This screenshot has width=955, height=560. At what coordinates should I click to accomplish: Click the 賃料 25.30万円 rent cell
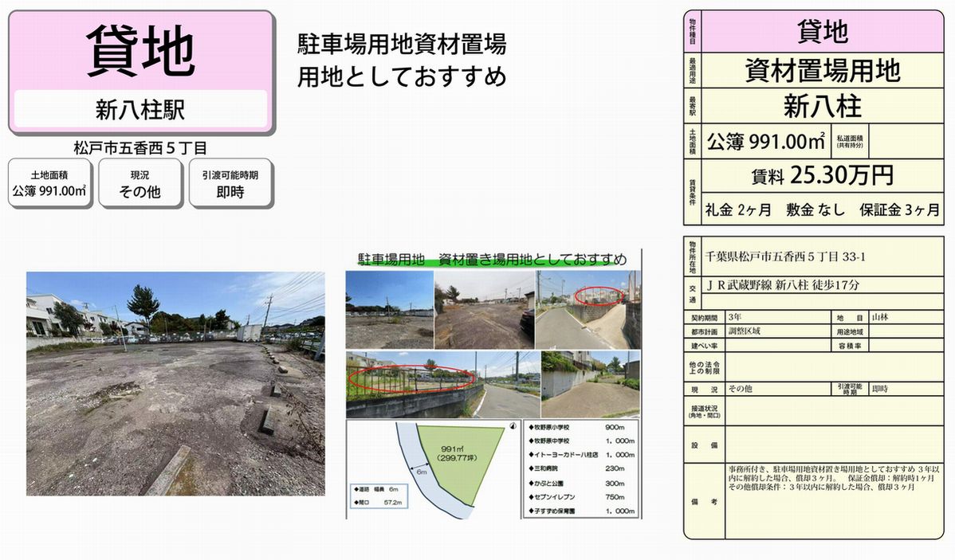pos(821,175)
